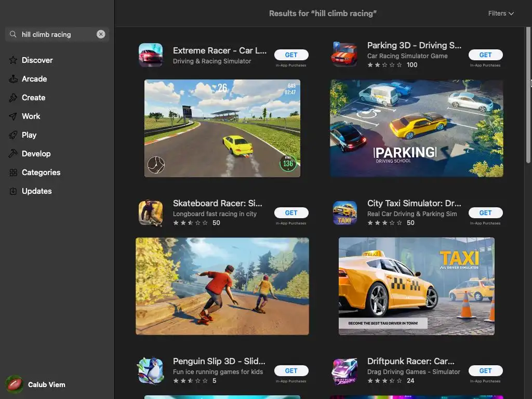
Task: Get the City Taxi Simulator app
Action: point(486,212)
